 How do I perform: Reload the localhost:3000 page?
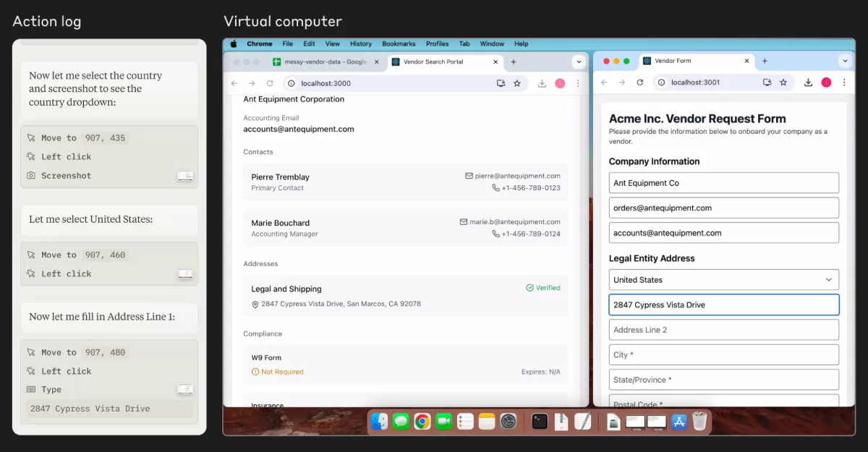(270, 83)
